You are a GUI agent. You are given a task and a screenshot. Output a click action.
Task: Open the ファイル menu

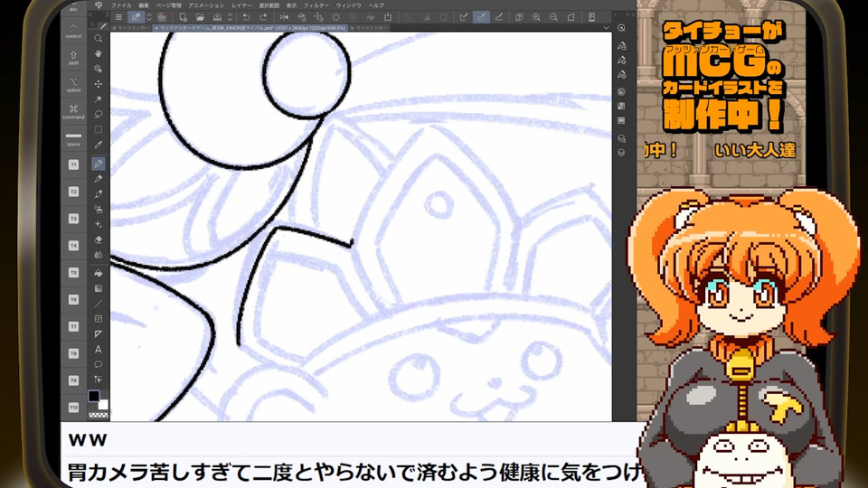point(121,5)
